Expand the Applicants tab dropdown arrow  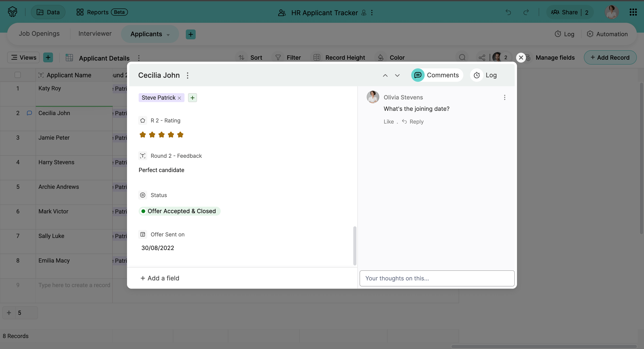(168, 35)
